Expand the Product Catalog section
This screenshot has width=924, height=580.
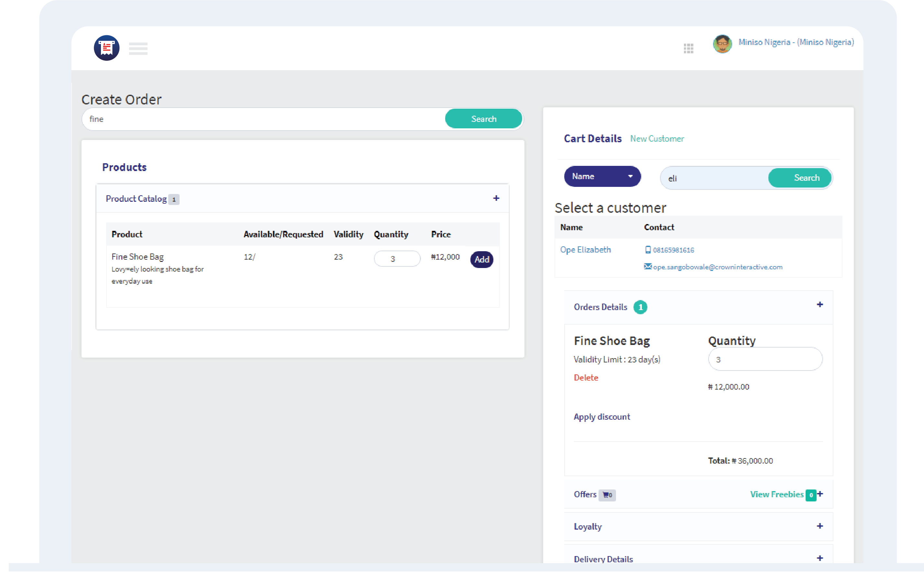tap(496, 198)
